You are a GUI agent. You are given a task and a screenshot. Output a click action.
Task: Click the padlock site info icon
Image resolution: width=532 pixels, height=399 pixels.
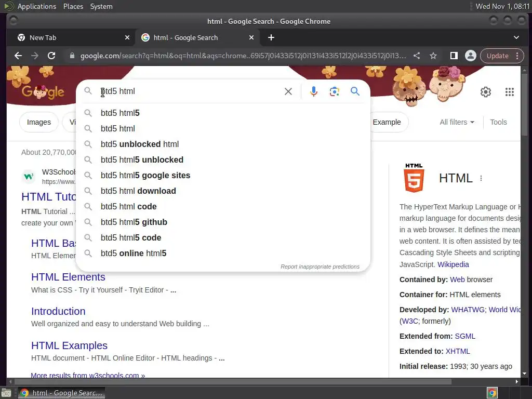(x=72, y=56)
